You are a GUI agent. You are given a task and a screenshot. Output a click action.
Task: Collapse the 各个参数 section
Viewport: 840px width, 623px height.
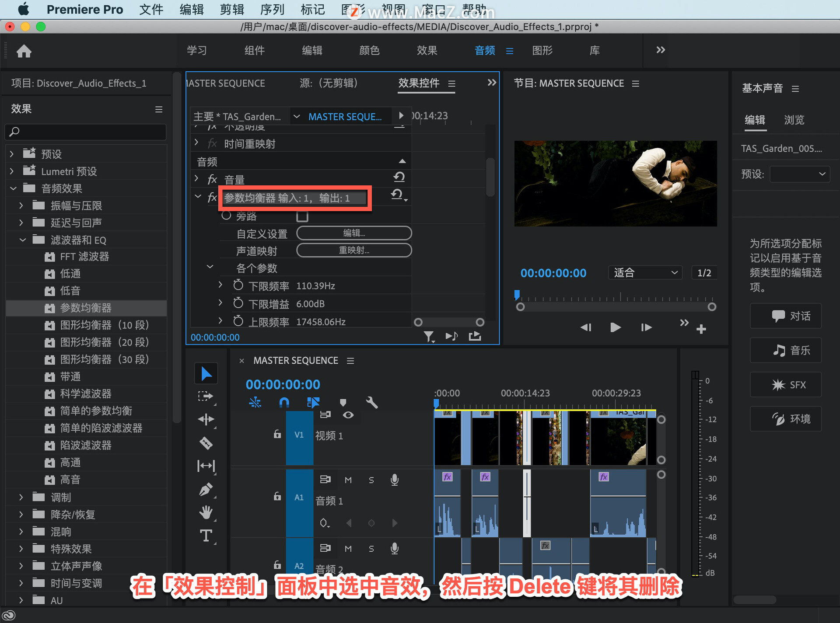[210, 266]
